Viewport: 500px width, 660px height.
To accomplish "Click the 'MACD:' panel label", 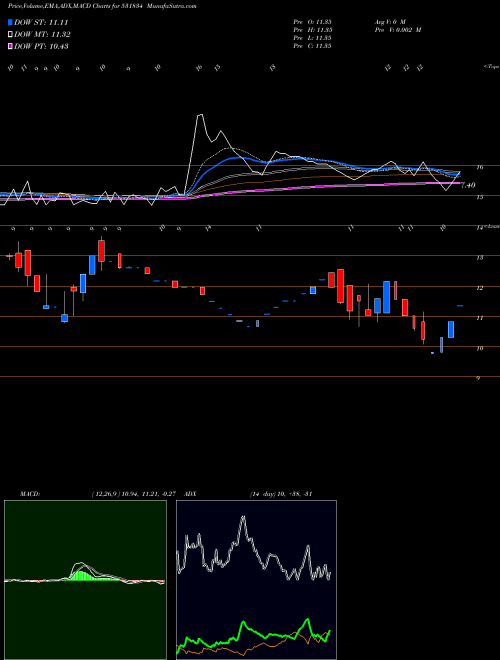I will coord(29,493).
